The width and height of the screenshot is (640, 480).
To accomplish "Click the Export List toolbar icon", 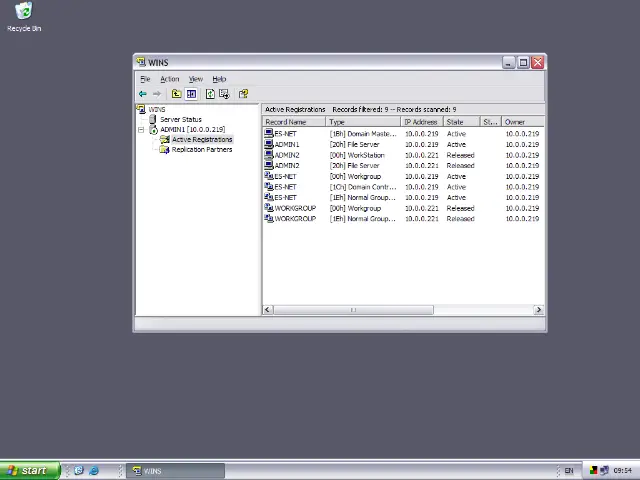I will [x=224, y=94].
